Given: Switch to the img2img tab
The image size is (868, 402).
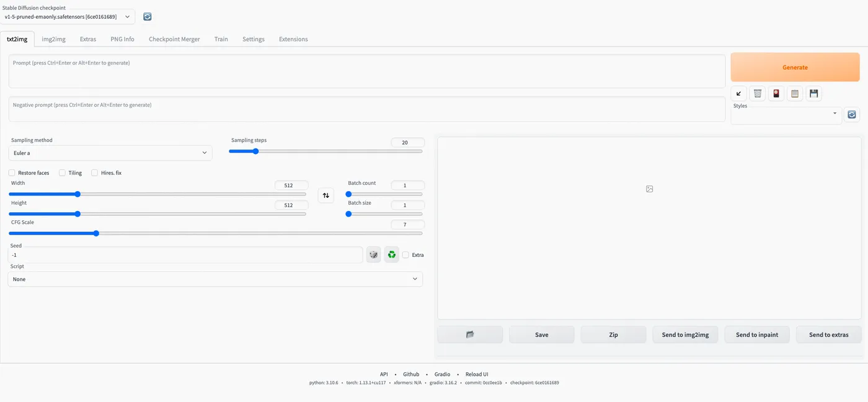Looking at the screenshot, I should point(53,39).
